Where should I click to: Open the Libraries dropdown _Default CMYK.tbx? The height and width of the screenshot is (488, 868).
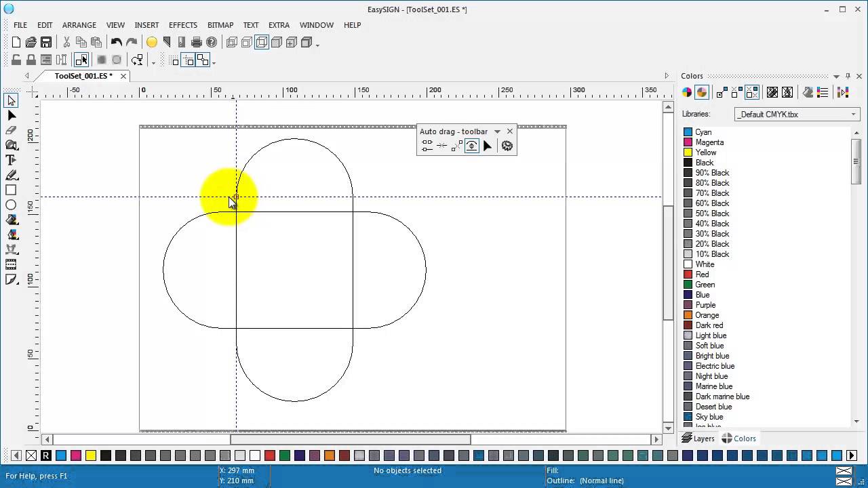[797, 114]
